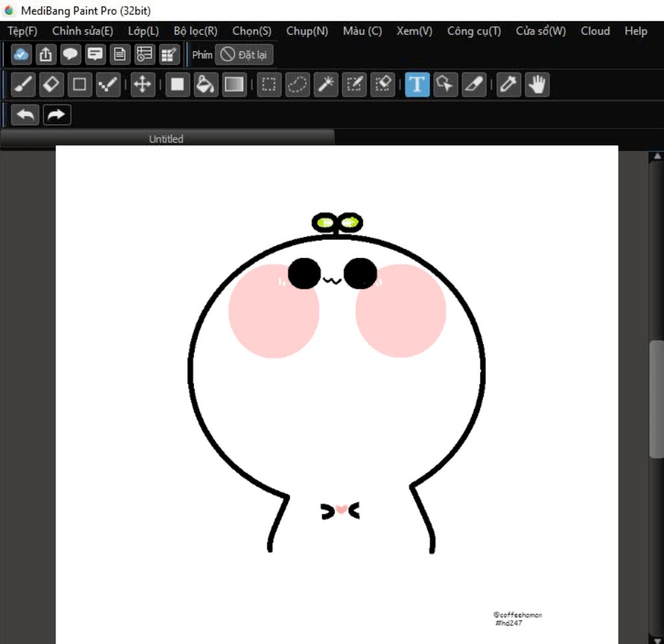Click the export share icon

pyautogui.click(x=46, y=54)
